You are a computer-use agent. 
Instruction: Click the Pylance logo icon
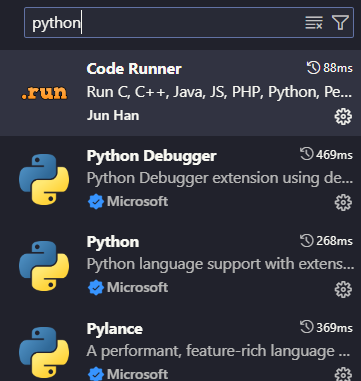(44, 352)
